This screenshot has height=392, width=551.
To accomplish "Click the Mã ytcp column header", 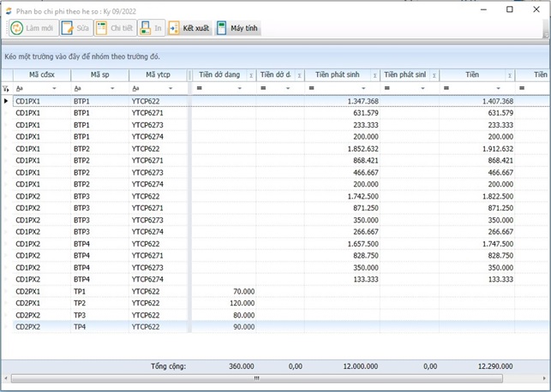I will (x=158, y=75).
